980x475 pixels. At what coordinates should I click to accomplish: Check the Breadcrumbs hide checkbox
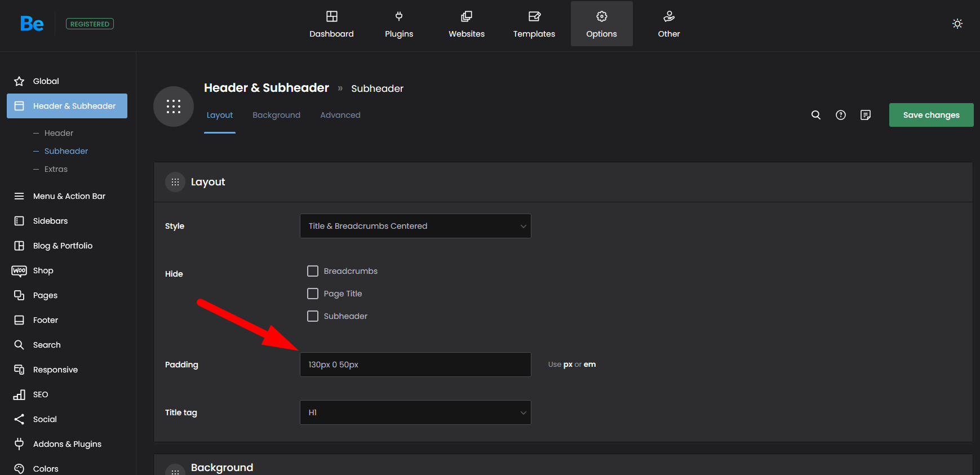313,271
